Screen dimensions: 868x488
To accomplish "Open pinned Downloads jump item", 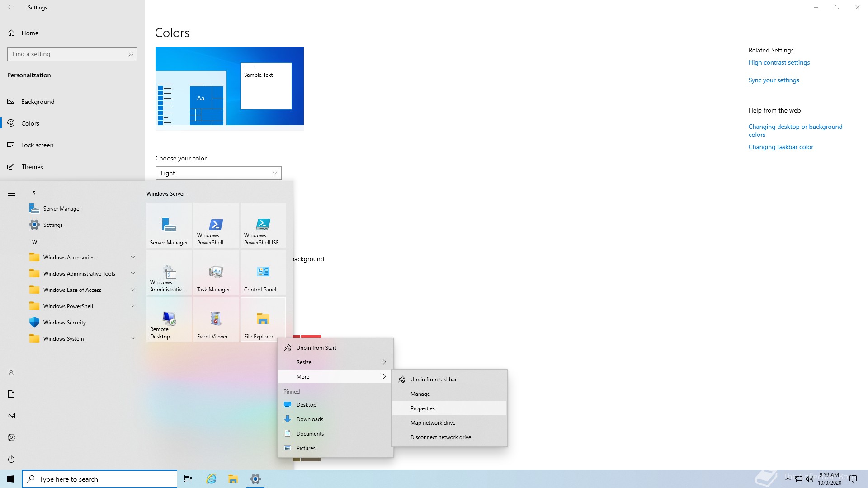I will click(335, 419).
